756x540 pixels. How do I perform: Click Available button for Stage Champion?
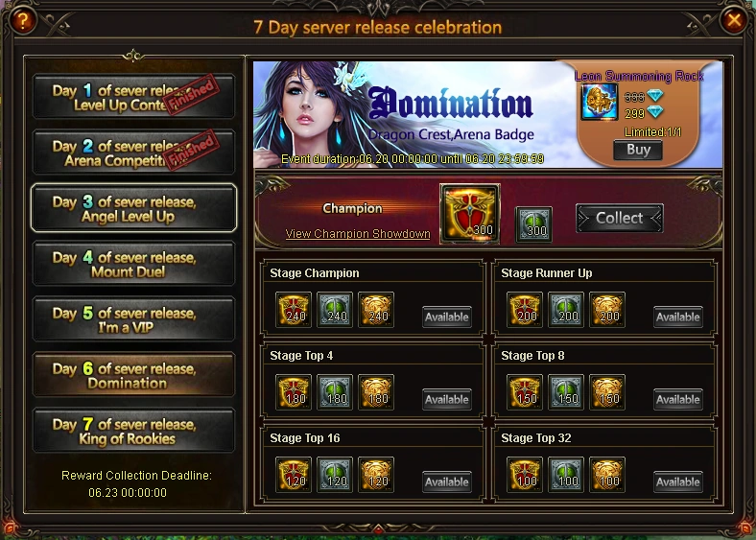(447, 317)
